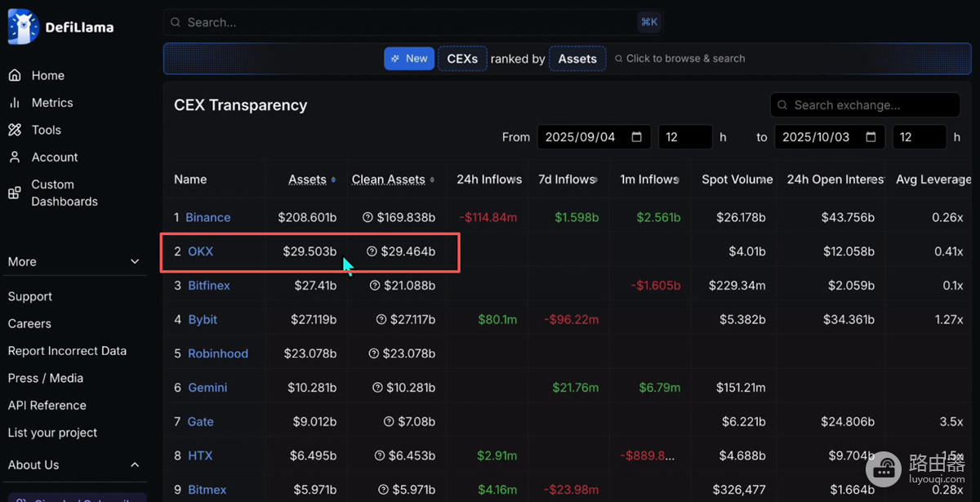Screen dimensions: 980x502
Task: Sort by 1m Inflows column
Action: (650, 180)
